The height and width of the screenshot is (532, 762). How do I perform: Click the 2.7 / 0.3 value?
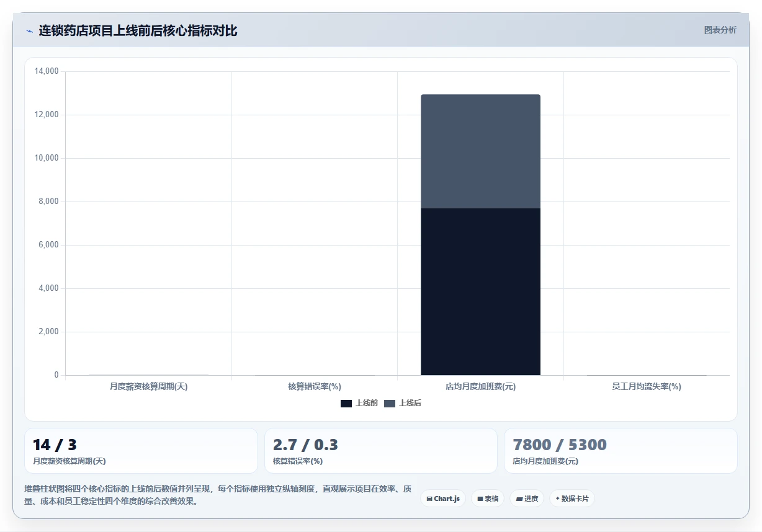point(305,445)
